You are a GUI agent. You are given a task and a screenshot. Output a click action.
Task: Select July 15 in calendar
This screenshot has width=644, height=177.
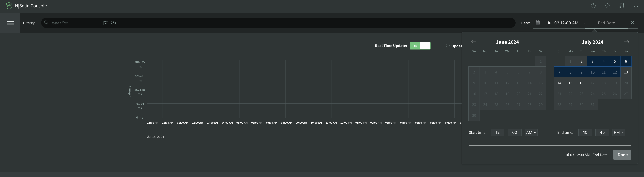[x=570, y=83]
